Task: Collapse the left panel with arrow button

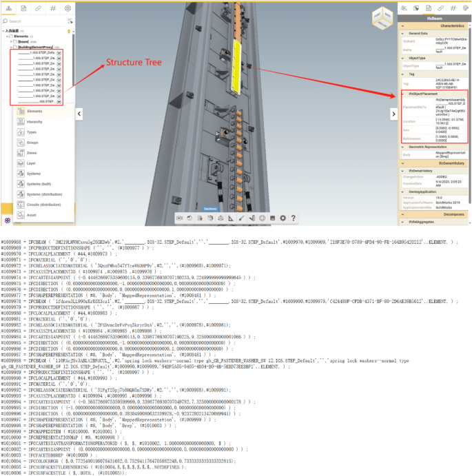Action: [x=79, y=114]
